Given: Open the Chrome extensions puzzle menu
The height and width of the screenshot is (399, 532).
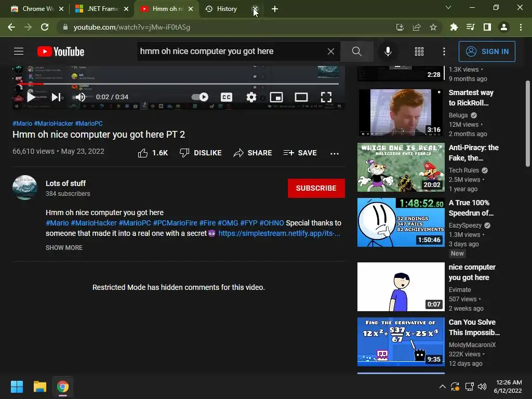Looking at the screenshot, I should (454, 27).
